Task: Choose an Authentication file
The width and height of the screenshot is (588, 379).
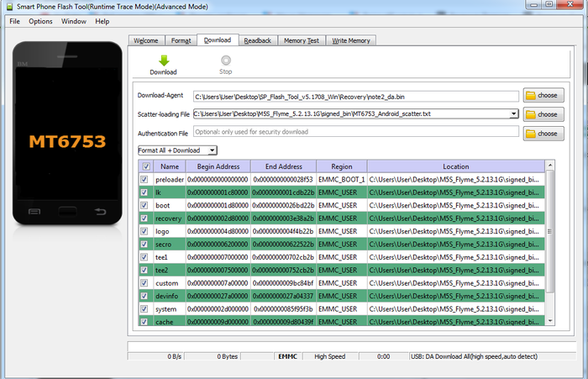Action: click(543, 134)
